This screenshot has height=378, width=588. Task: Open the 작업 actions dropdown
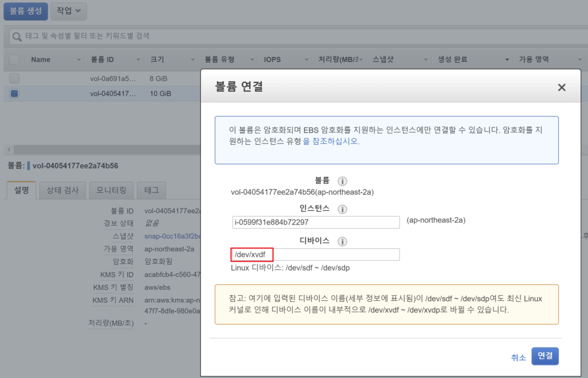click(69, 11)
